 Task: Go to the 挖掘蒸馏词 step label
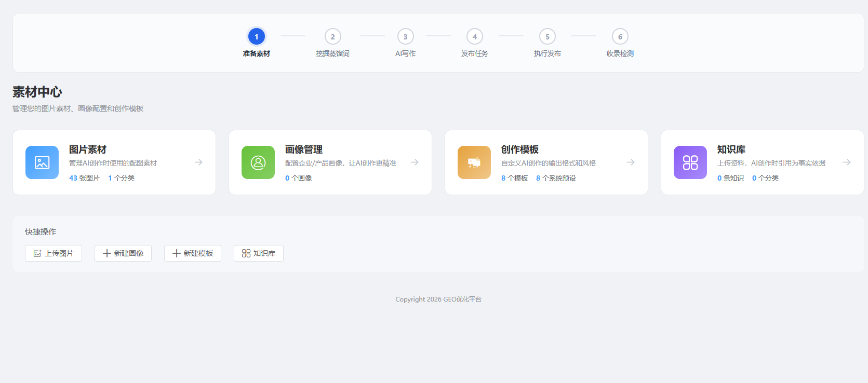(333, 53)
